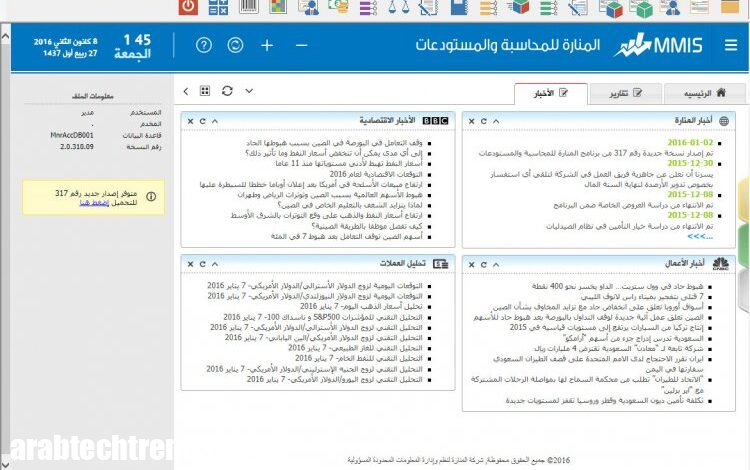Open headline تحليل أسعار الذهب اليوم
Screen dimensions: 750x470
361,306
